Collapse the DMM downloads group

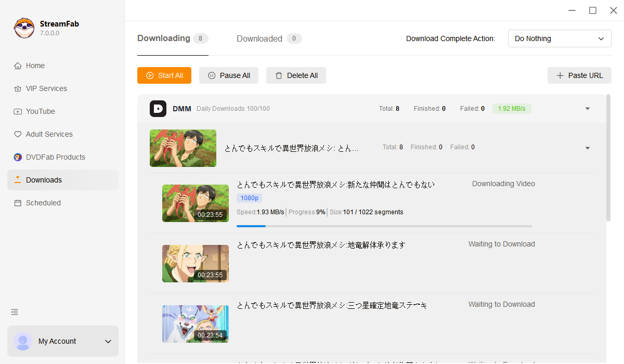coord(587,108)
